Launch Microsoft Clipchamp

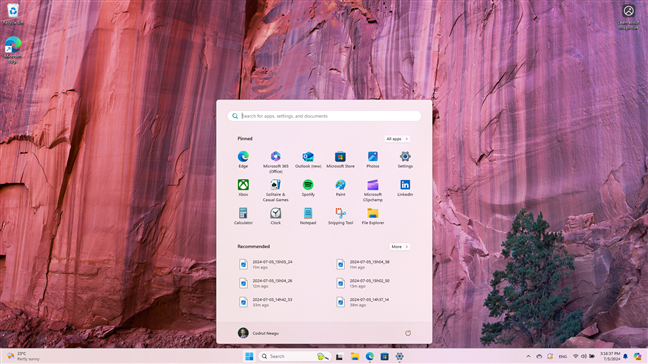pyautogui.click(x=373, y=190)
